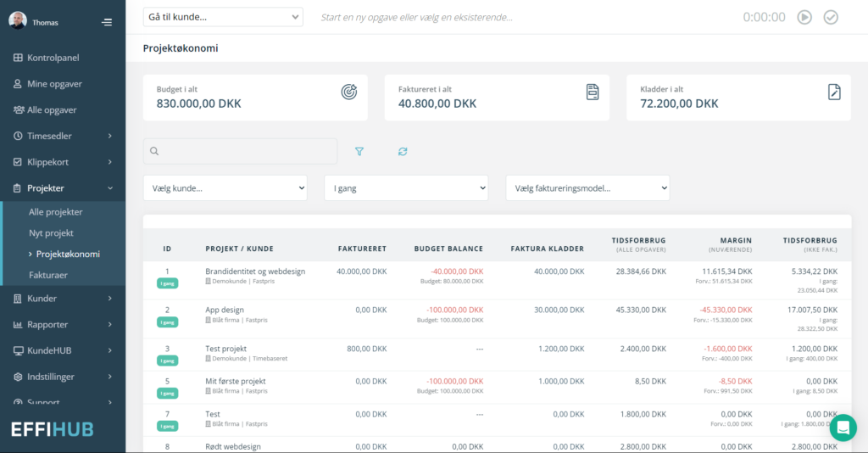Click the filter funnel icon

tap(359, 152)
